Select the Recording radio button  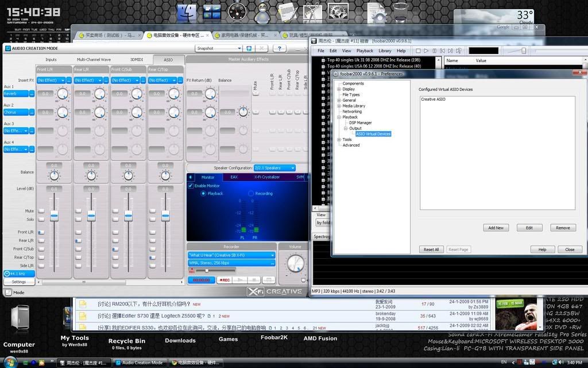251,194
